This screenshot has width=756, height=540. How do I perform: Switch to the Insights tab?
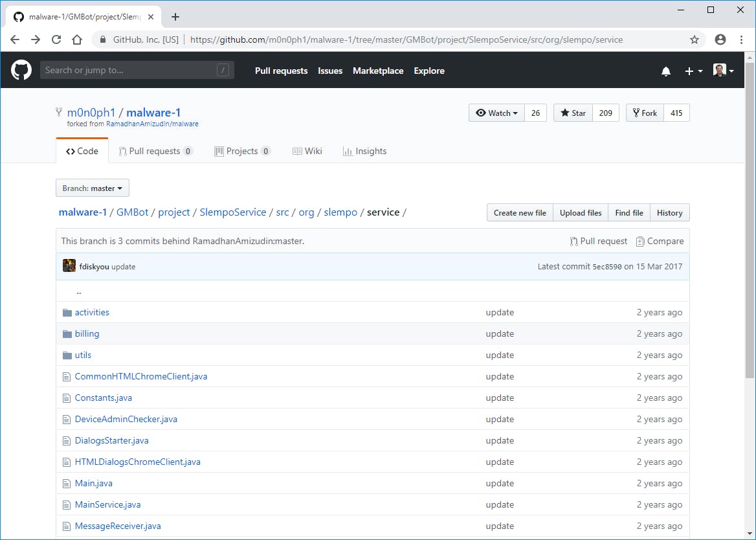364,151
